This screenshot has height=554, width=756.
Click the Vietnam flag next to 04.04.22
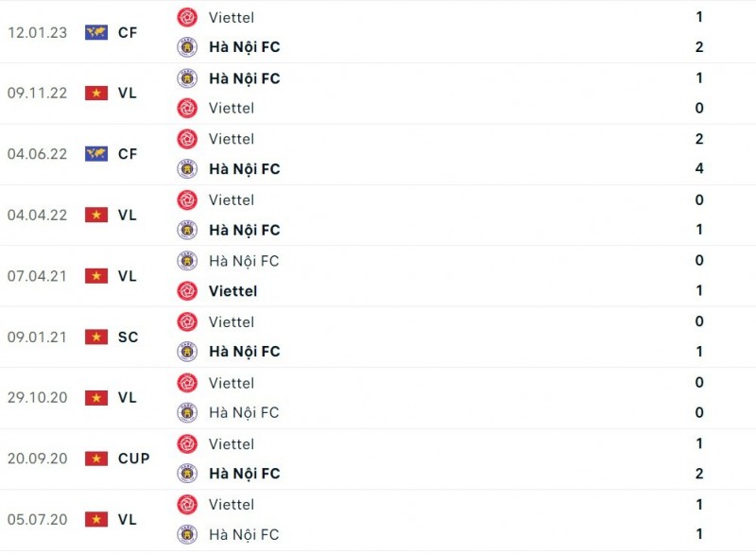(96, 215)
